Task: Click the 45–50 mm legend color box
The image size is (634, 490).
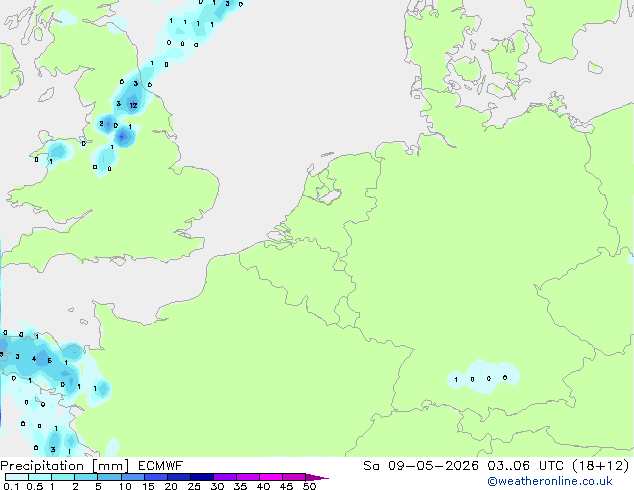Action: pyautogui.click(x=294, y=477)
